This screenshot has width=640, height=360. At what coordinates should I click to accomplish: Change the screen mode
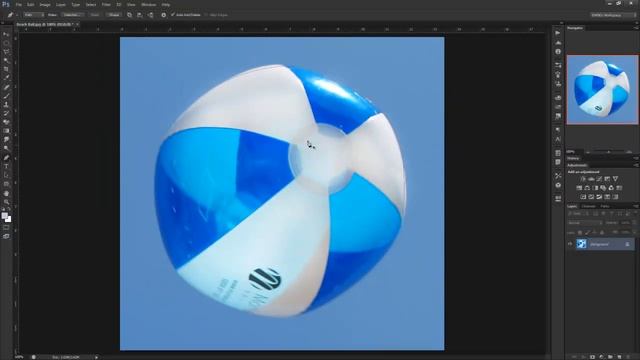tap(6, 236)
